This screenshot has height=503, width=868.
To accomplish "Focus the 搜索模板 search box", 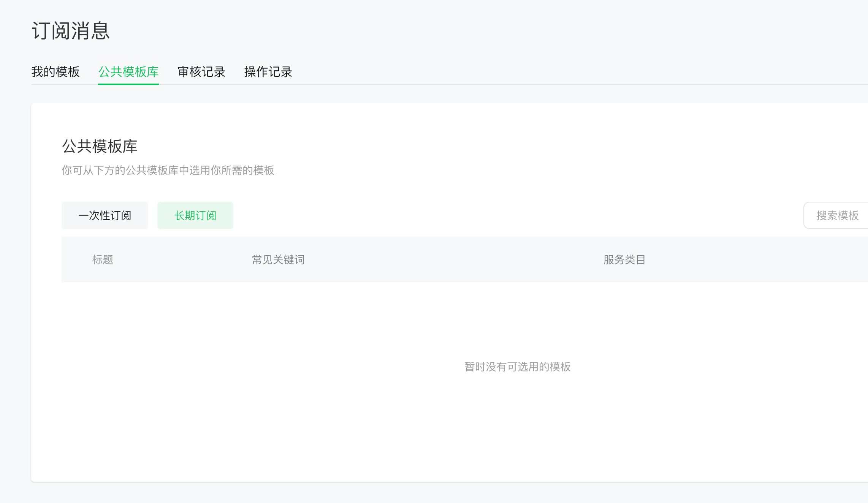I will pyautogui.click(x=837, y=215).
